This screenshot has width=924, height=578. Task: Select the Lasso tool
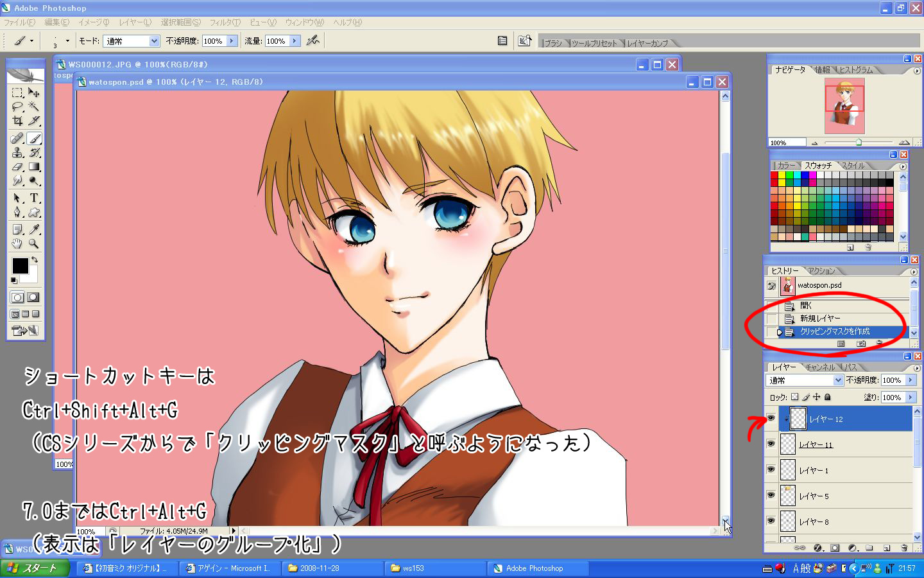pyautogui.click(x=17, y=107)
